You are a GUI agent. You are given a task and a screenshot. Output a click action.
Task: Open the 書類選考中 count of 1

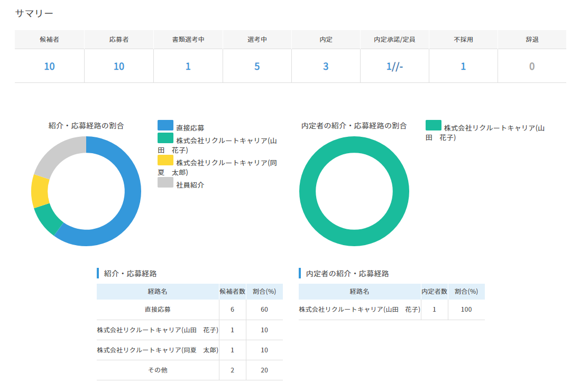(x=188, y=66)
